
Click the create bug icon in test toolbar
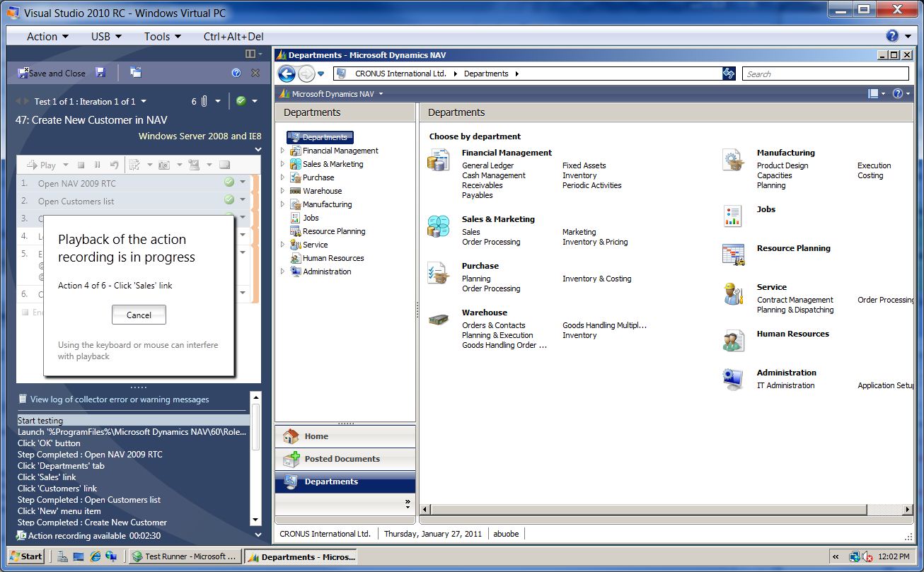click(x=134, y=165)
